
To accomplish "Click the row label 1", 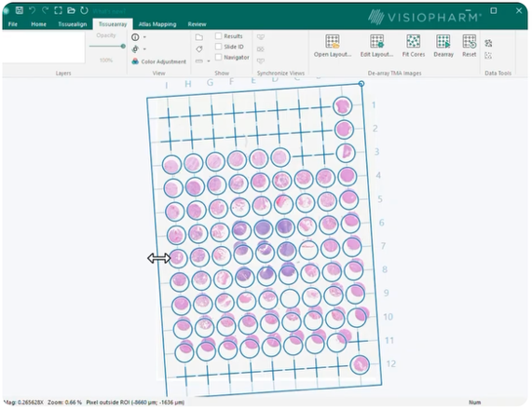I will (x=374, y=105).
